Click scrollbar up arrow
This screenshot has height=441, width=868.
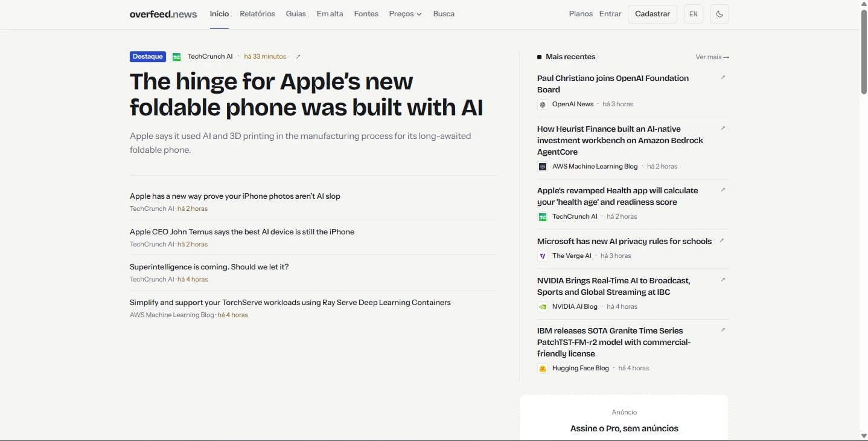point(864,4)
